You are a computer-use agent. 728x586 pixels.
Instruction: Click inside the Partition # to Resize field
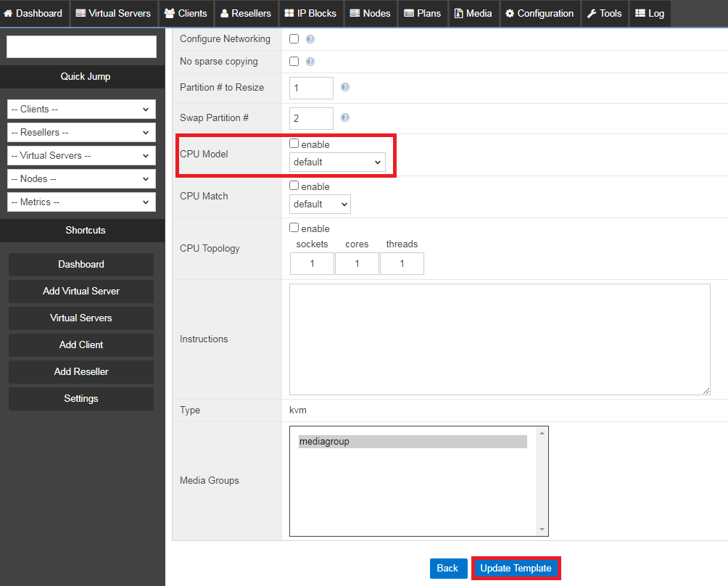[310, 87]
